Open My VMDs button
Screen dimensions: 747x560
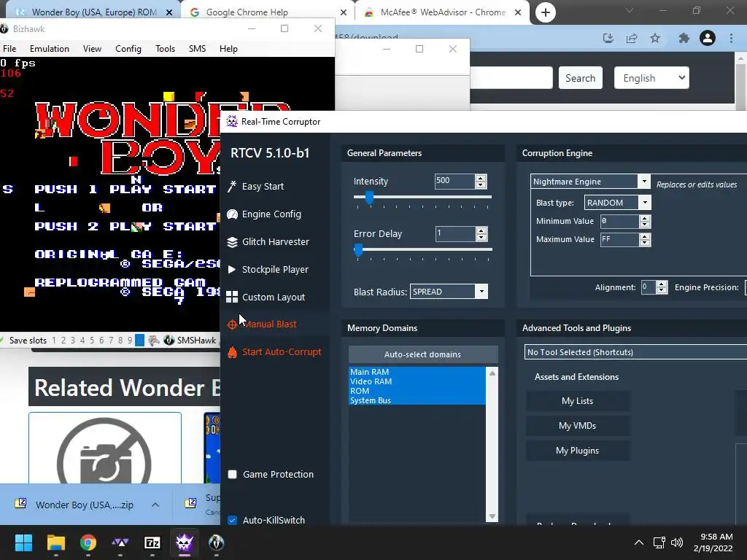click(578, 426)
